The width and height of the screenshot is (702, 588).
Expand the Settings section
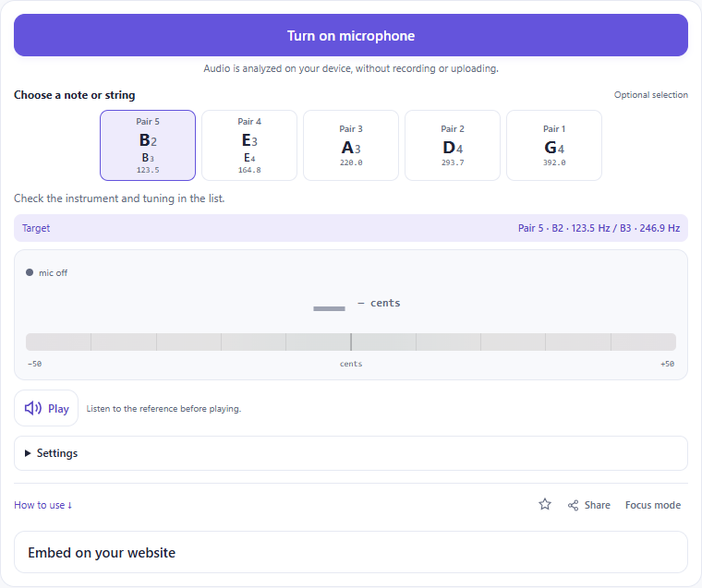pos(351,453)
